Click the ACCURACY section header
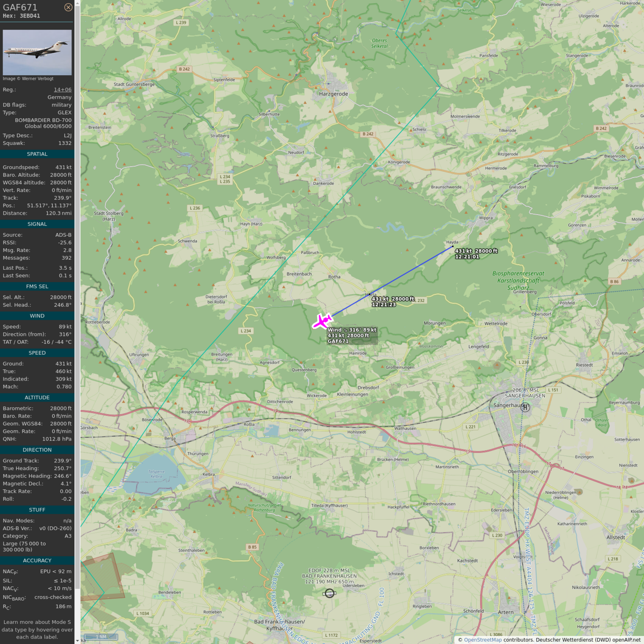644x644 pixels. pos(37,560)
